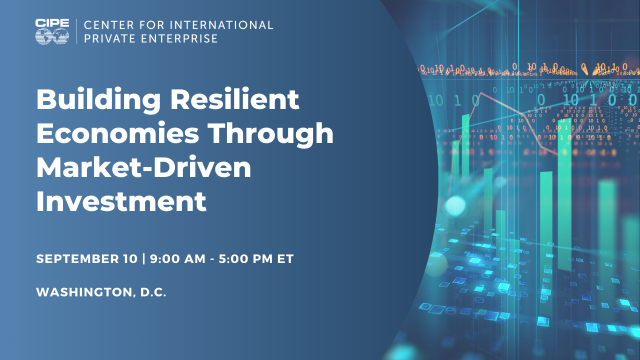Click the CIPE logo lettering

click(52, 23)
